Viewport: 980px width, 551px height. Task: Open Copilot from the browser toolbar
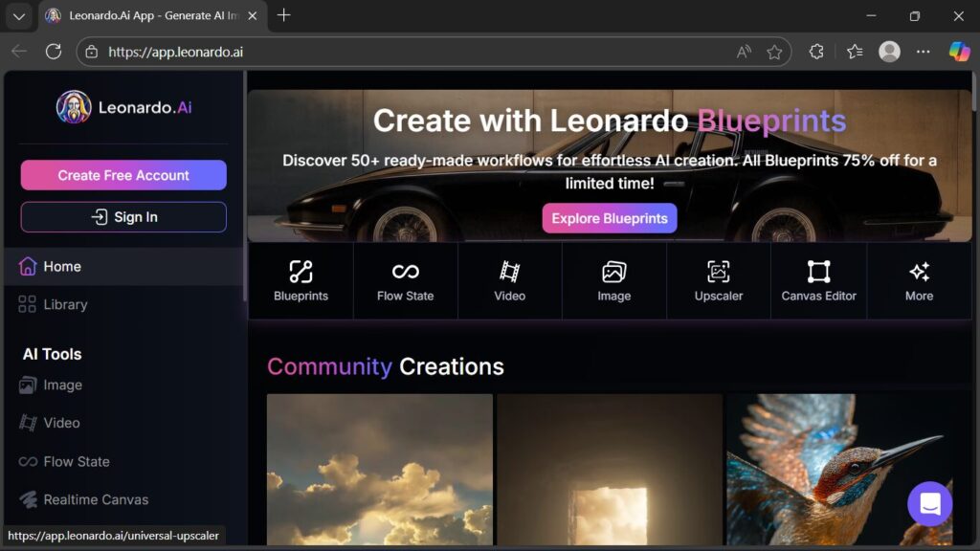[960, 52]
